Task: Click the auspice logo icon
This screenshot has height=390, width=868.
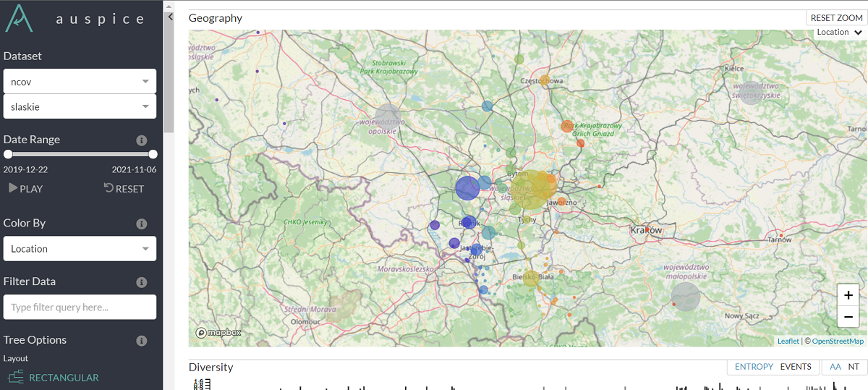Action: pyautogui.click(x=20, y=17)
